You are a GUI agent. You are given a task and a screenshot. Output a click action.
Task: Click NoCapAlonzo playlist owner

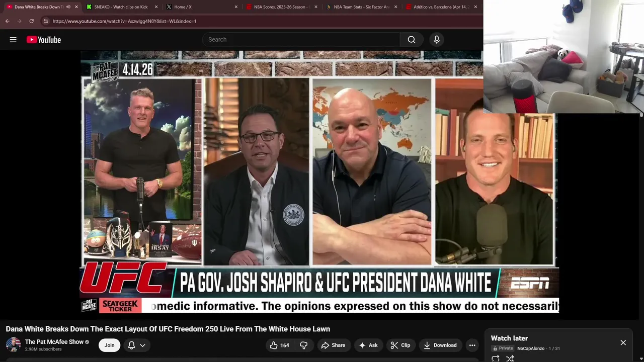[530, 348]
